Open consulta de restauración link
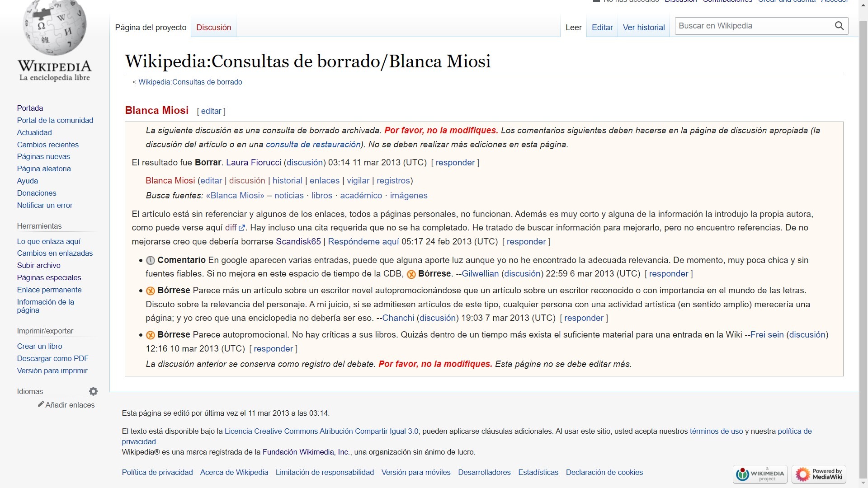 click(313, 145)
